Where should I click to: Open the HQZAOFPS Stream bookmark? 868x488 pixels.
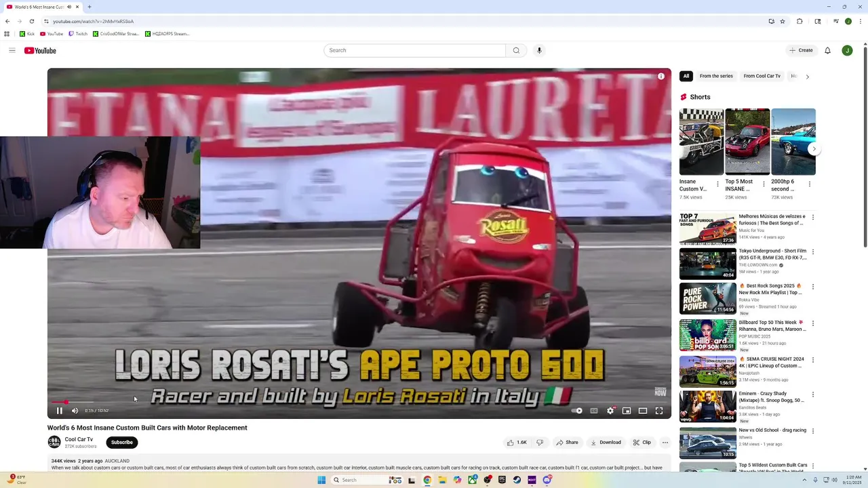tap(167, 34)
